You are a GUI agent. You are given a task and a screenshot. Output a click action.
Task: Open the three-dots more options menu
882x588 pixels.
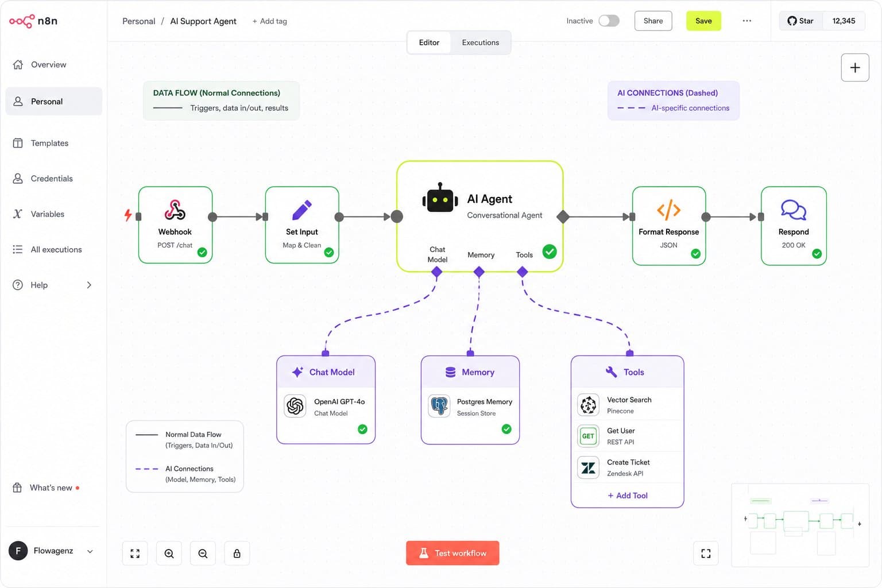(x=747, y=21)
